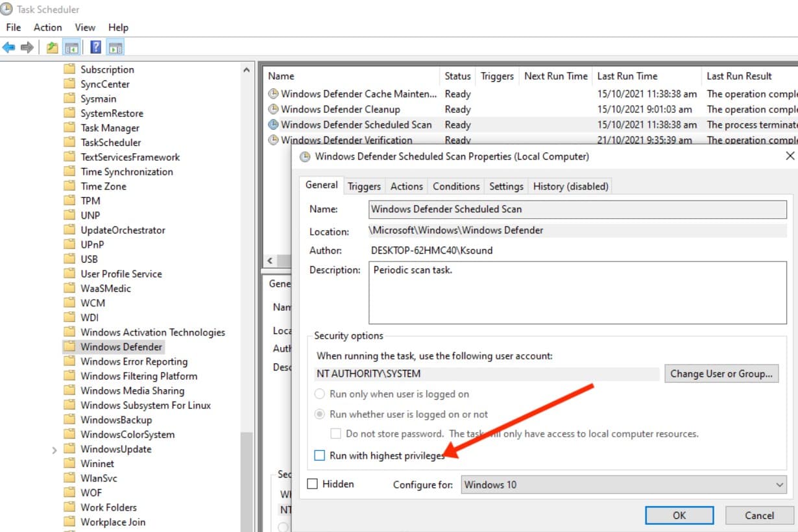Close the Properties dialog with X

tap(790, 156)
